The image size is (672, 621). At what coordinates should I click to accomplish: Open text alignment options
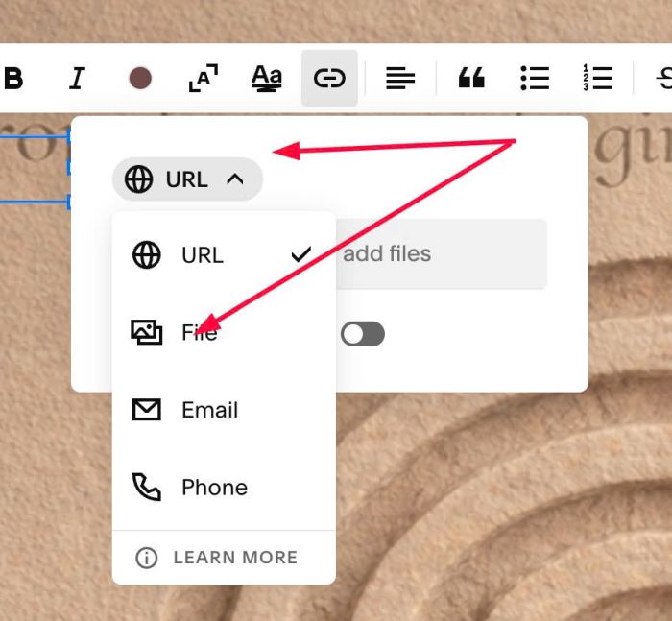tap(400, 79)
